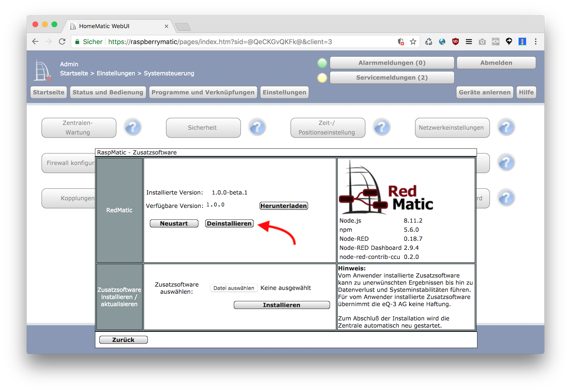
Task: Open help for Zeit-/Positionseinstellung
Action: (382, 127)
